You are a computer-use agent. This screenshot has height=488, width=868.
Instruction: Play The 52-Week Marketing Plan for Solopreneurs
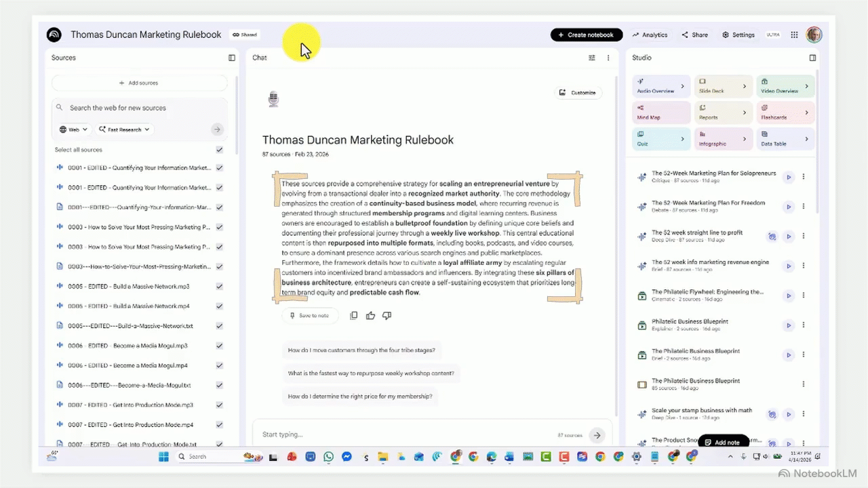788,177
